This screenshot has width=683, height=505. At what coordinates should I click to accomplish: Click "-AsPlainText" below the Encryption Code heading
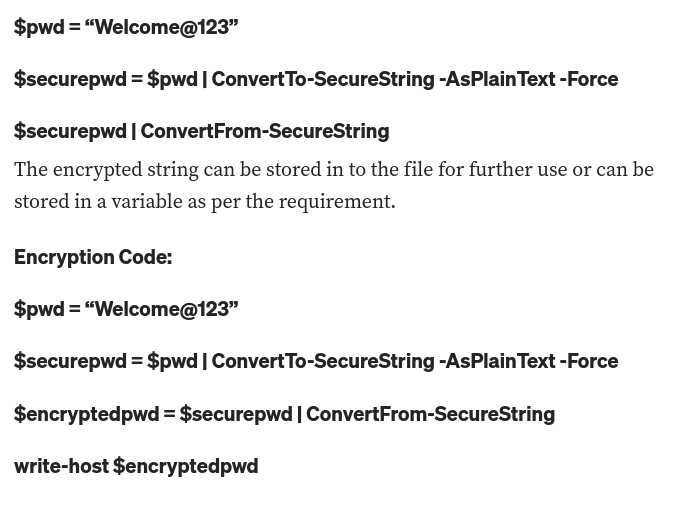point(497,361)
